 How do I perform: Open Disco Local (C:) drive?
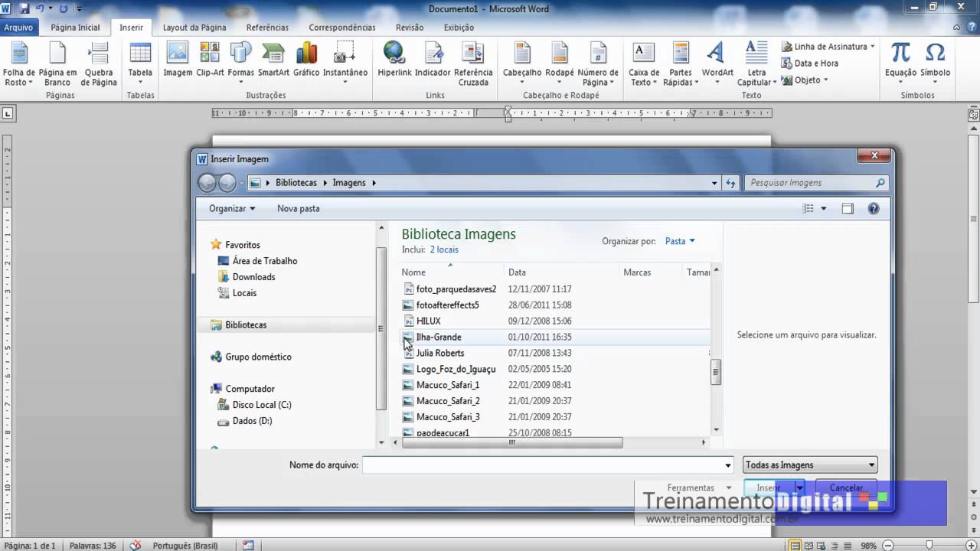coord(262,405)
